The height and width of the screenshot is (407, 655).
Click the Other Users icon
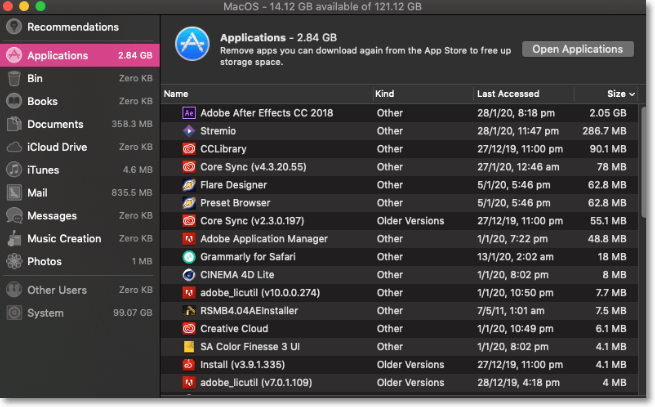pos(14,290)
